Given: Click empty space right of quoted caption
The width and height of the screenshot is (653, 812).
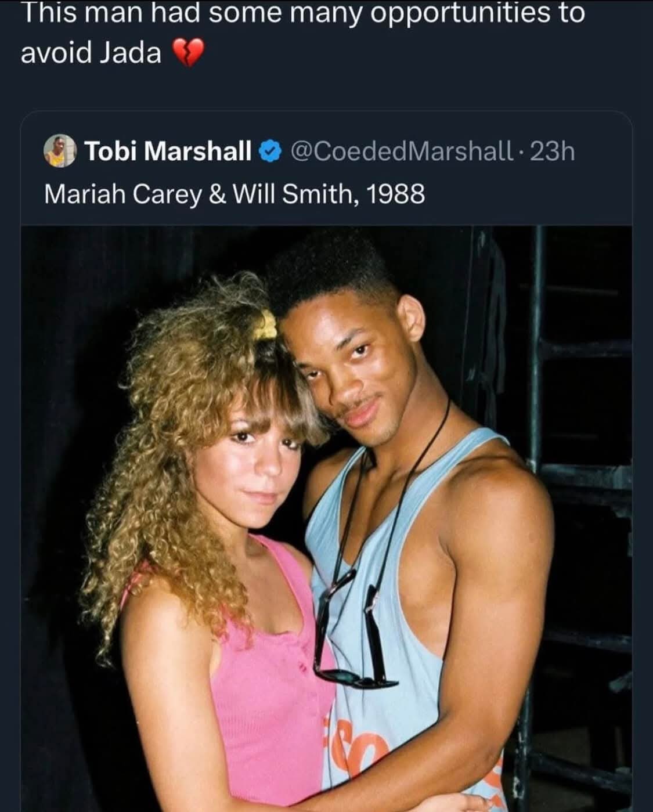Looking at the screenshot, I should [528, 194].
